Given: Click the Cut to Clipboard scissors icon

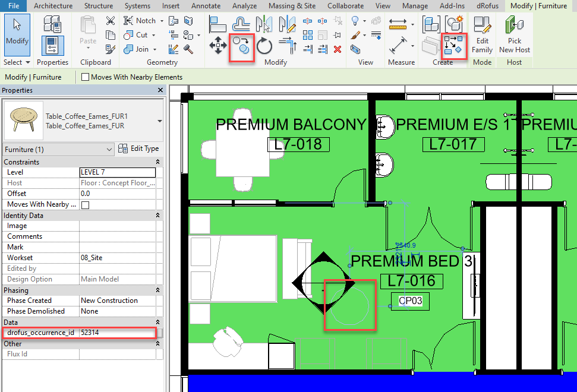Looking at the screenshot, I should tap(110, 21).
